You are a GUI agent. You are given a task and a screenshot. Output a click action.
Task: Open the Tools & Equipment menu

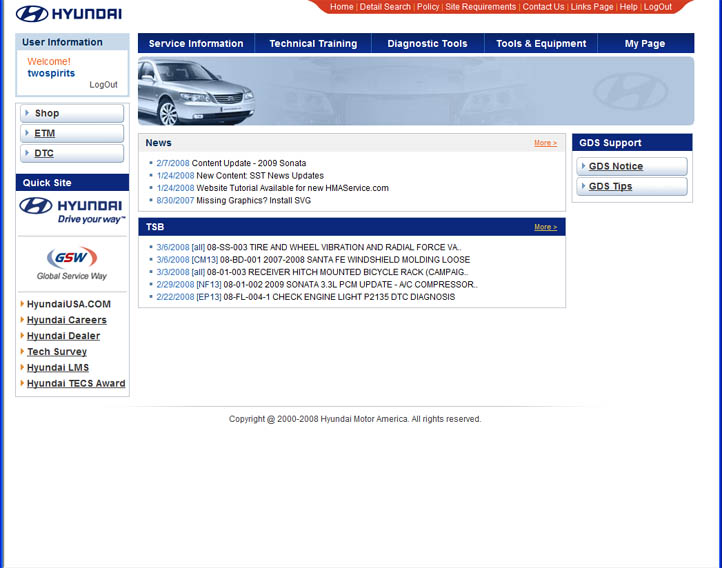click(541, 44)
